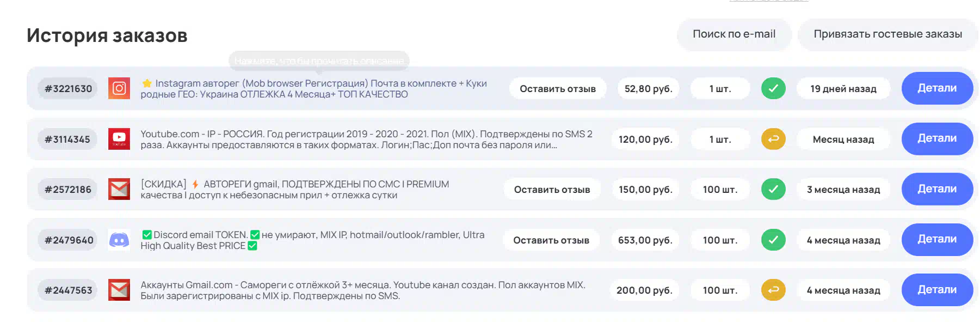Image resolution: width=980 pixels, height=322 pixels.
Task: Click the Instagram icon on order #3221630
Action: 119,88
